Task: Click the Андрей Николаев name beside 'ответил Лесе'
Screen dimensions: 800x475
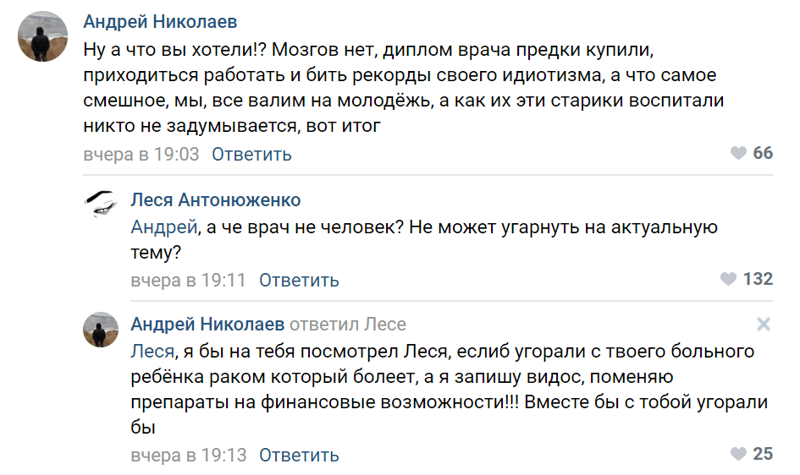Action: (x=207, y=325)
